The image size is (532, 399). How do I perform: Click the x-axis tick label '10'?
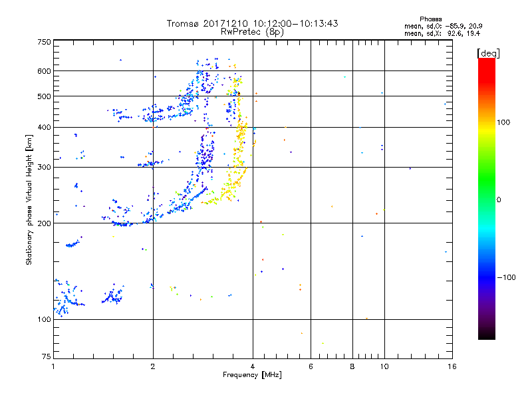tap(384, 366)
